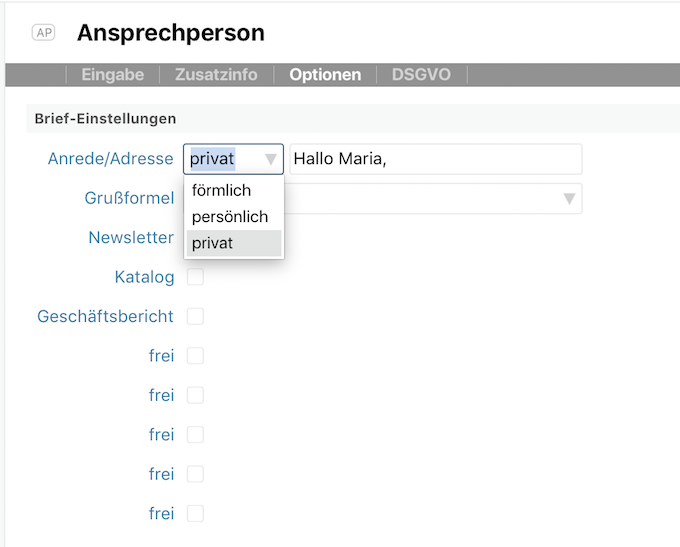Click the AP badge icon beside Ansprechperson
This screenshot has height=547, width=680.
coord(43,33)
